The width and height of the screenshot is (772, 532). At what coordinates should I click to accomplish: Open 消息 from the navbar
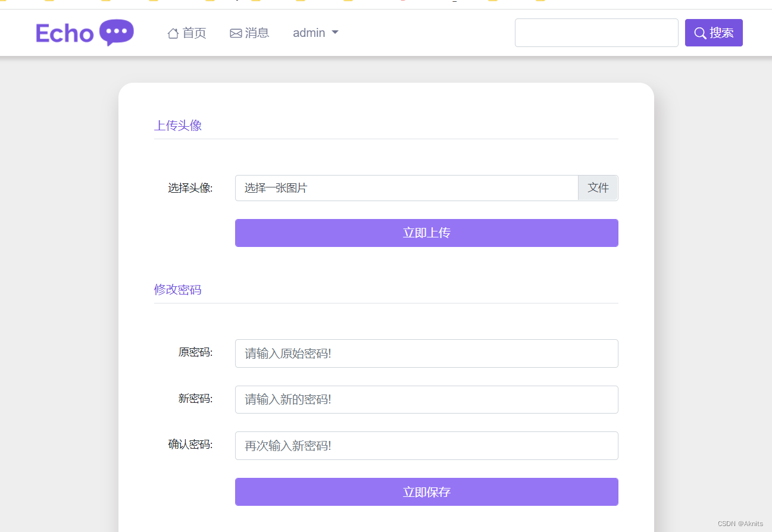(x=249, y=33)
